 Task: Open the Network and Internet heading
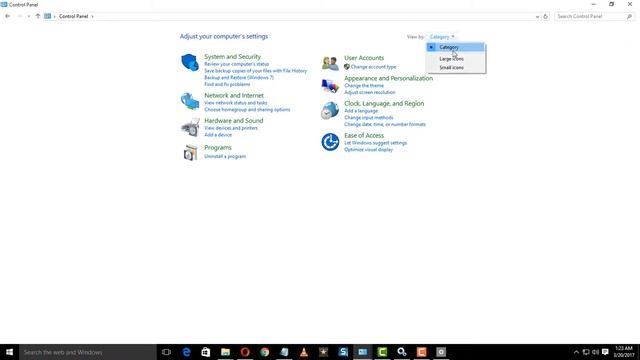pyautogui.click(x=234, y=96)
